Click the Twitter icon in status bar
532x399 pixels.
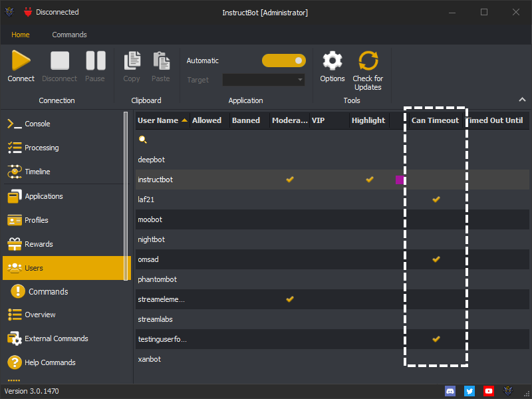(x=469, y=391)
